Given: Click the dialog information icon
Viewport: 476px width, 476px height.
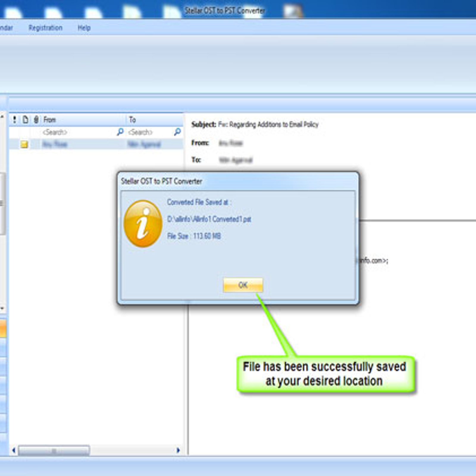Looking at the screenshot, I should pyautogui.click(x=143, y=224).
